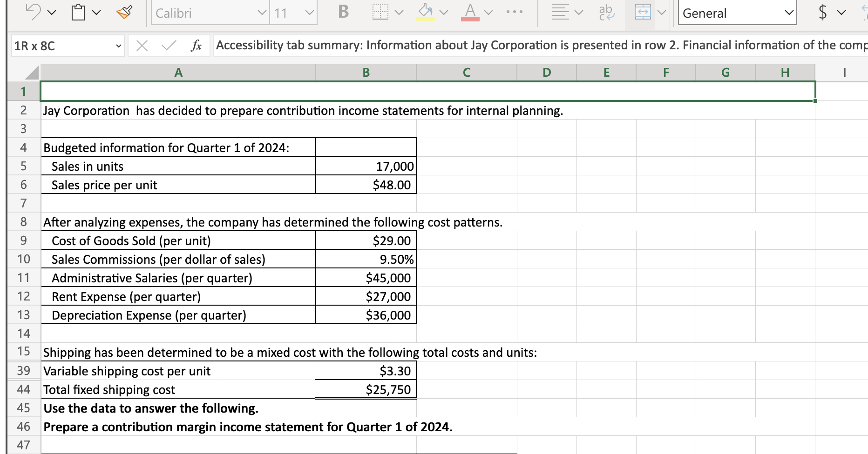Select the 17,000 units value cell
The width and height of the screenshot is (868, 454).
pyautogui.click(x=366, y=166)
